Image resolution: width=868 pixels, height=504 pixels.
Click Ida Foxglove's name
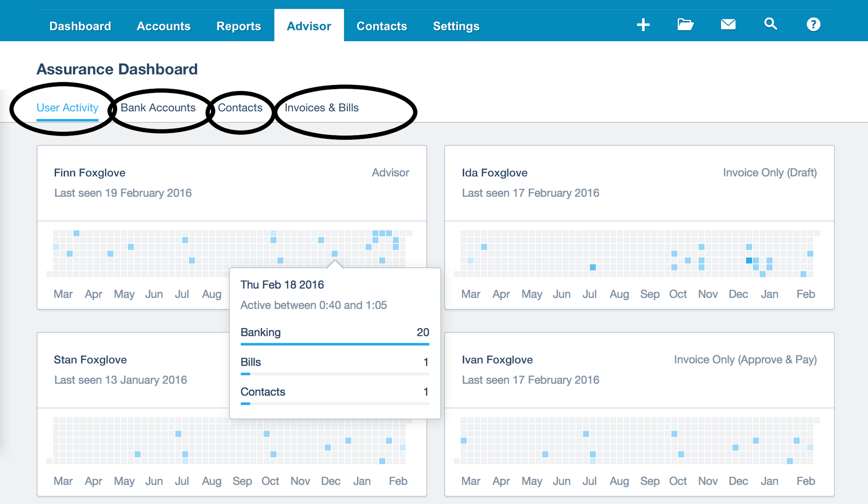(495, 173)
